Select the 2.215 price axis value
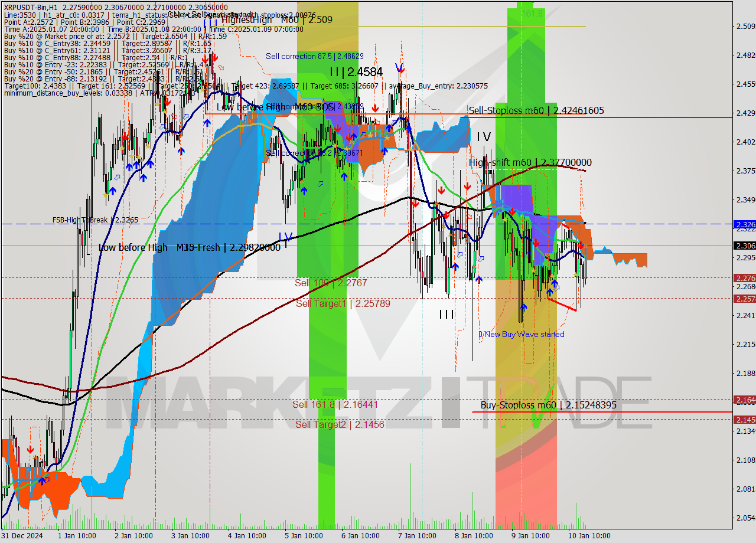This screenshot has width=756, height=543. [x=745, y=344]
